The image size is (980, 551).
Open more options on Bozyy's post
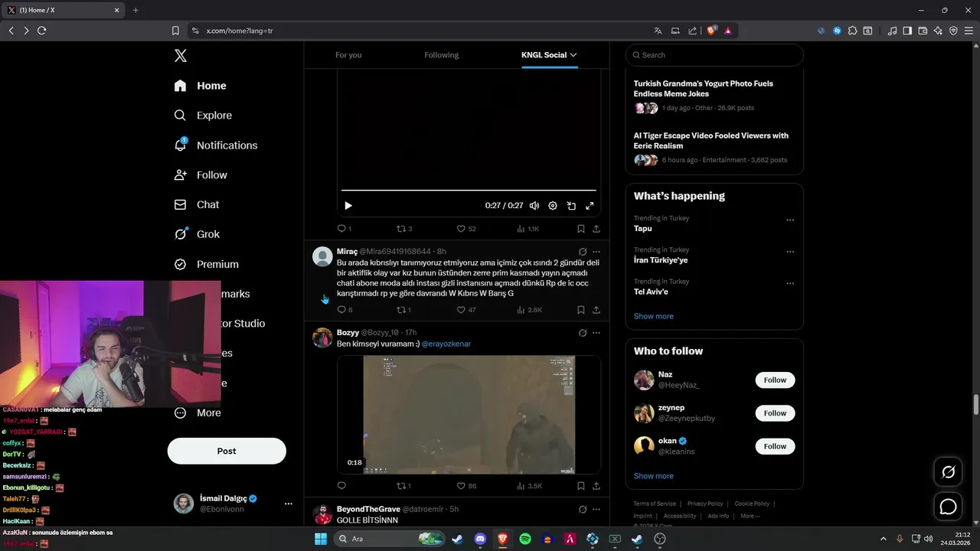pyautogui.click(x=596, y=333)
